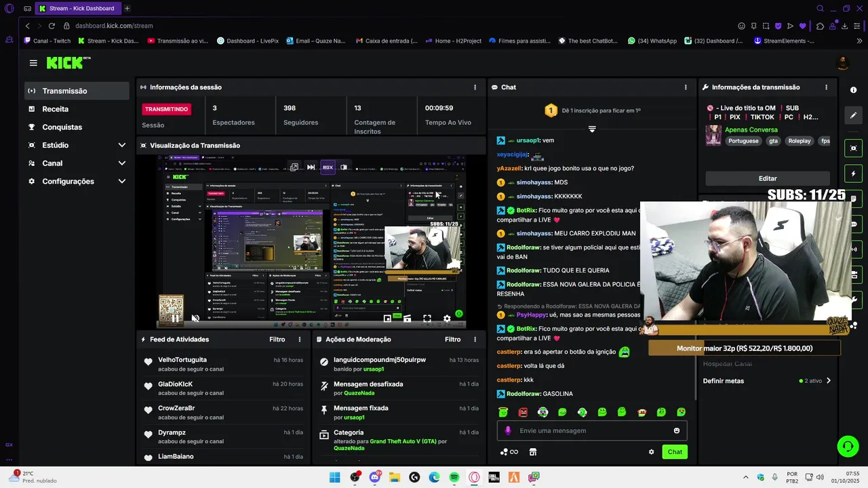Open stream info panel options menu

(x=826, y=87)
